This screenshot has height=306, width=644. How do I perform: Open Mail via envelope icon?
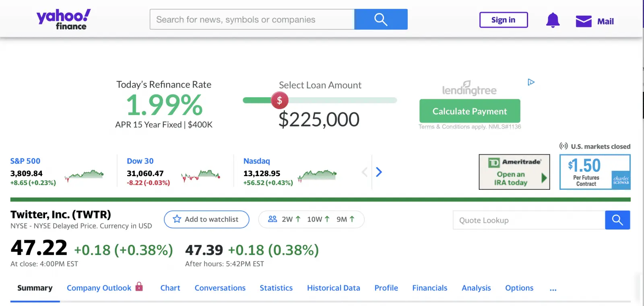584,21
